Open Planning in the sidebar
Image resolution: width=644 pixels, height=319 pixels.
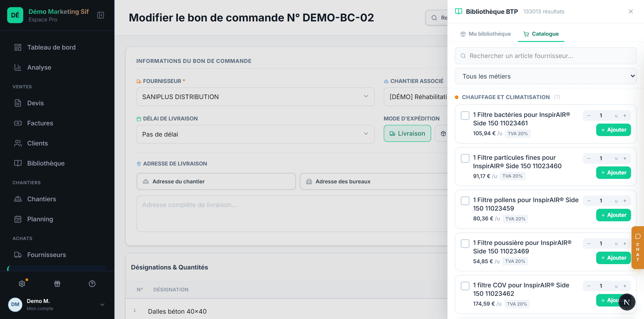40,219
